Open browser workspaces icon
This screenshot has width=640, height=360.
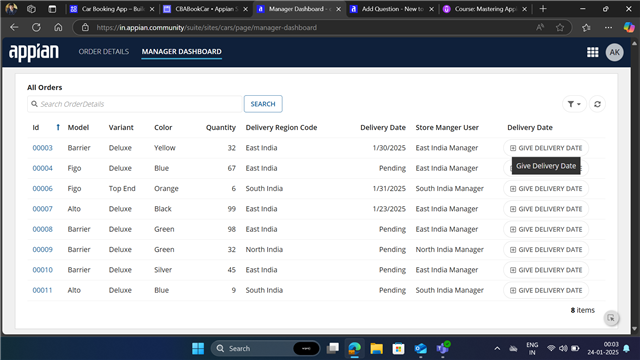click(31, 9)
